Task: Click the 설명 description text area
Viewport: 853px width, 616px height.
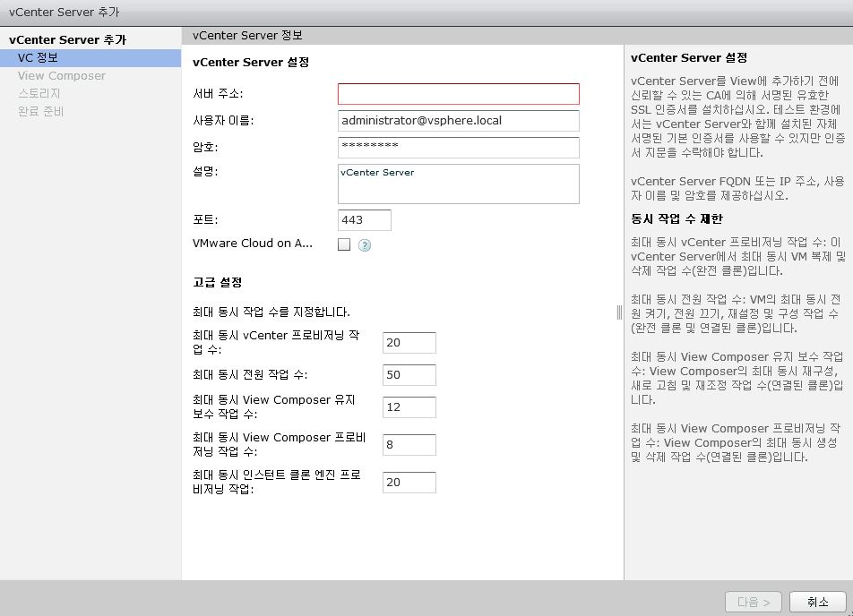Action: pyautogui.click(x=459, y=184)
